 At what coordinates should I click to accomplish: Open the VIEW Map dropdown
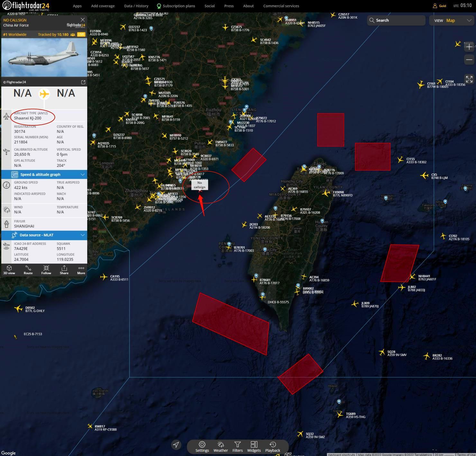tap(452, 20)
